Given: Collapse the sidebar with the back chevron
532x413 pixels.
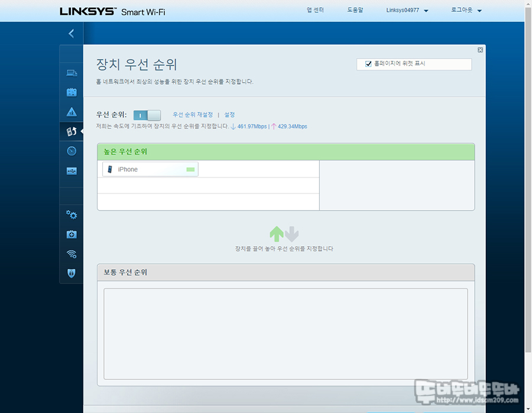Looking at the screenshot, I should pyautogui.click(x=72, y=33).
